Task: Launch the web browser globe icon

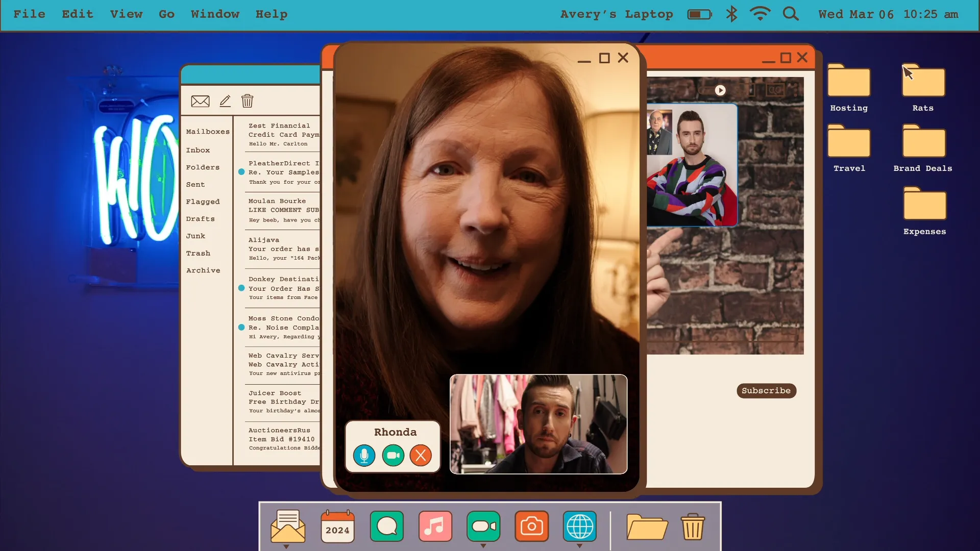Action: click(579, 526)
